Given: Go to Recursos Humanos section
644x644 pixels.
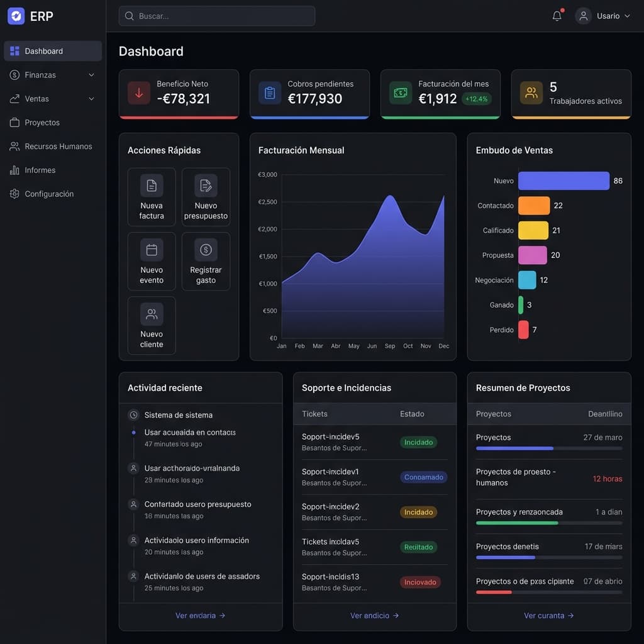Looking at the screenshot, I should coord(53,146).
